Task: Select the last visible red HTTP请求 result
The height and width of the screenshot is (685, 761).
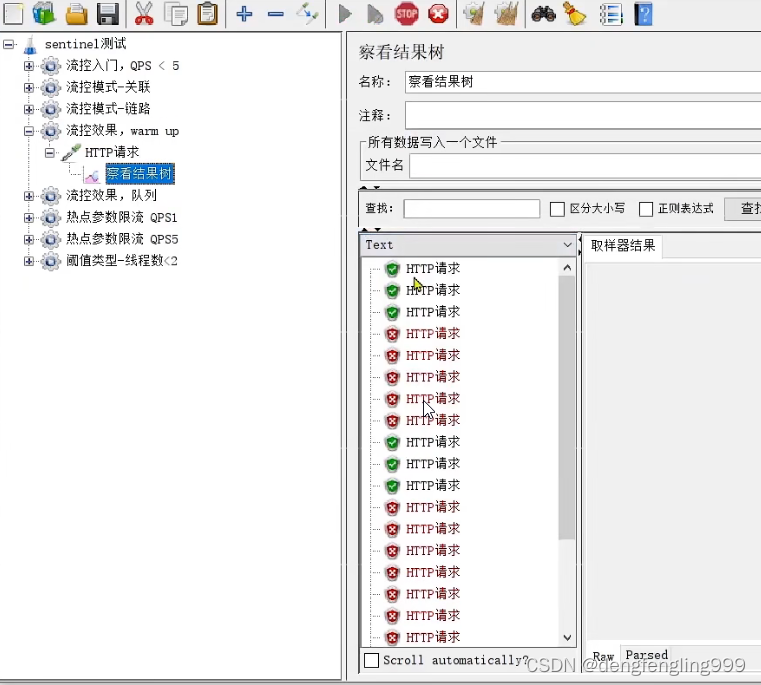Action: [432, 637]
